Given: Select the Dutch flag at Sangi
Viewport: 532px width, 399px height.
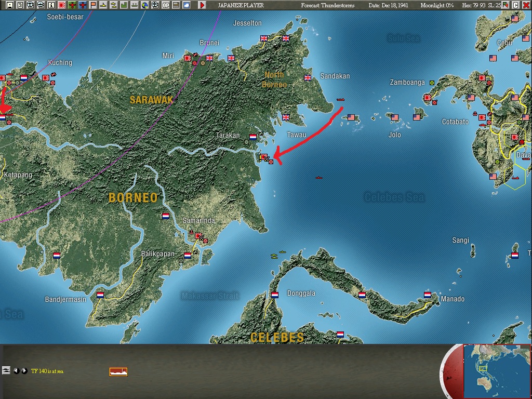Looking at the screenshot, I should [515, 256].
